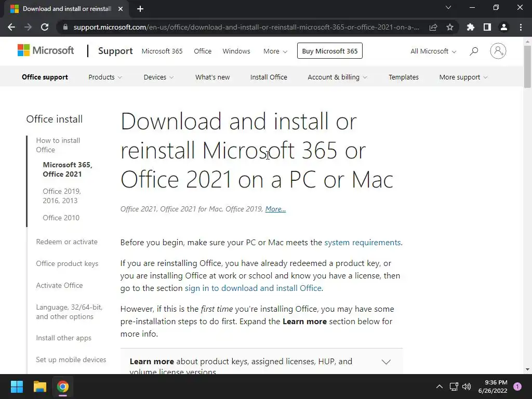This screenshot has height=399, width=532.
Task: Click the Chrome taskbar icon
Action: pos(63,387)
